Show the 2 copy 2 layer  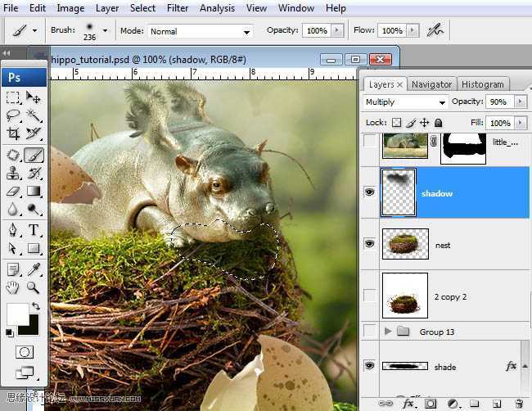(x=370, y=296)
